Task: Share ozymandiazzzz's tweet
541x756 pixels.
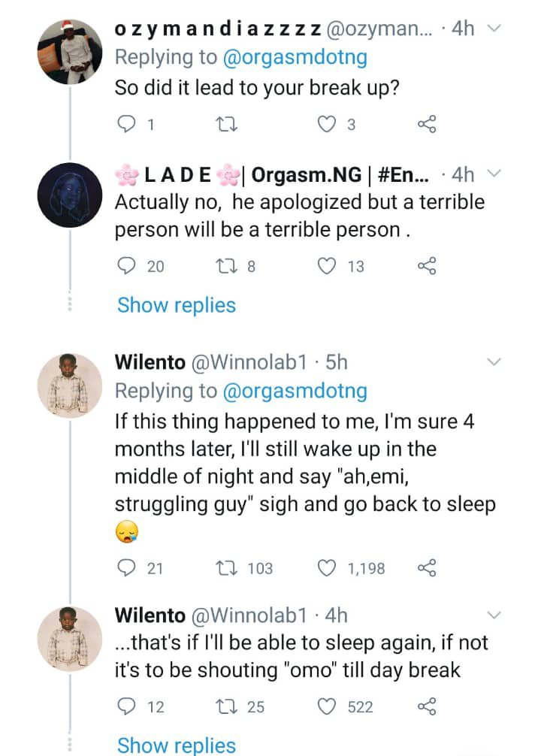Action: pos(426,125)
